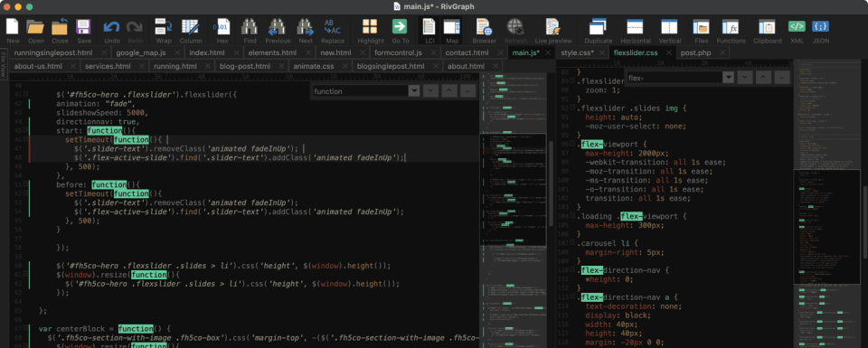Click the left editor vertical scrollbar
The width and height of the screenshot is (868, 348).
551,183
